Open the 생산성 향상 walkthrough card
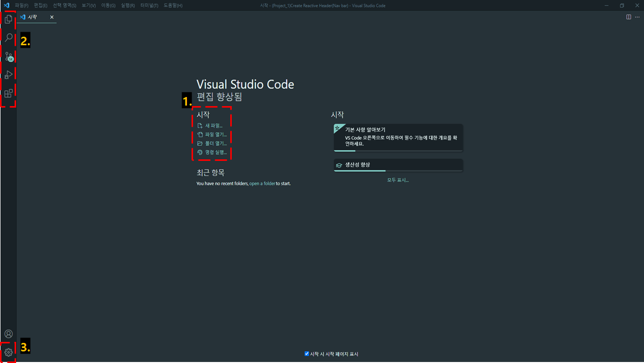 click(398, 165)
